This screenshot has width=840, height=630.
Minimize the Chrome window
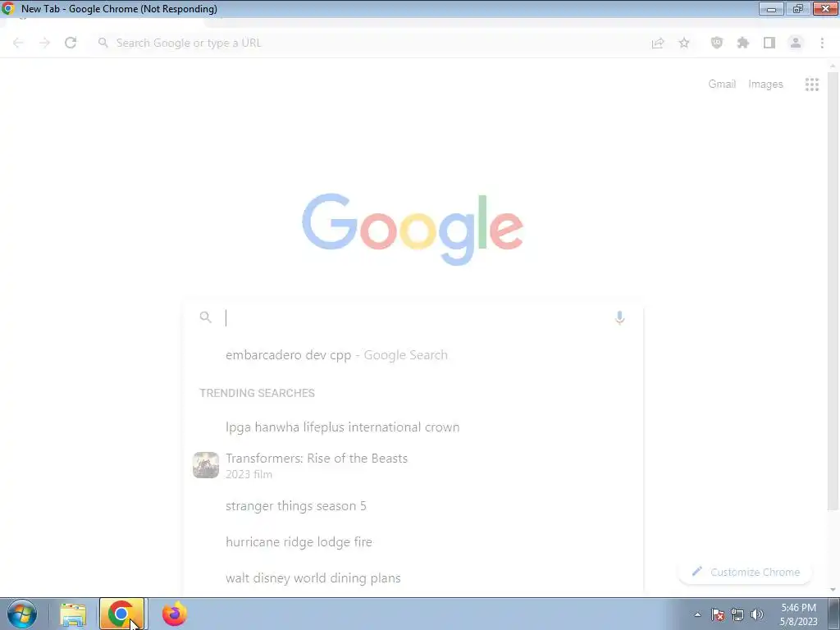(x=771, y=8)
